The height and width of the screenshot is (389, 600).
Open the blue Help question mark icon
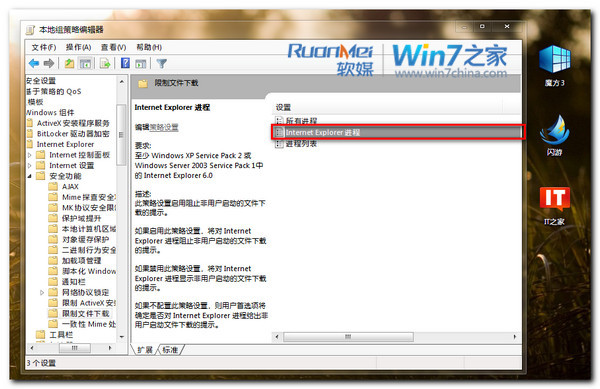pos(125,63)
